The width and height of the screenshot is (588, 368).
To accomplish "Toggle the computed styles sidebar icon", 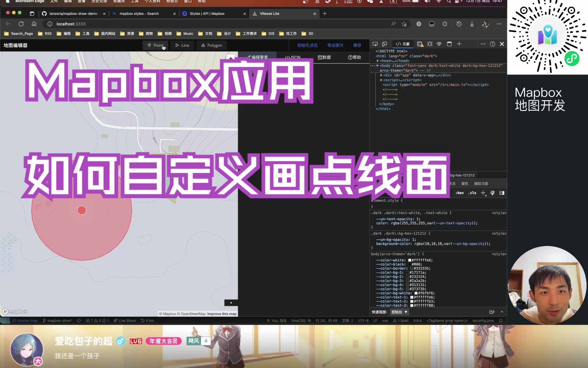I will 502,193.
